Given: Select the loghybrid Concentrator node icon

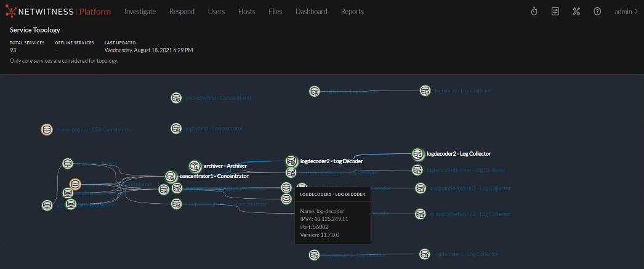Looking at the screenshot, I should (x=176, y=129).
